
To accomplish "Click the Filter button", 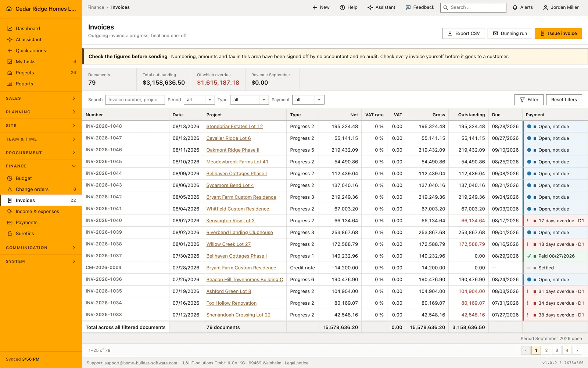I will [529, 100].
